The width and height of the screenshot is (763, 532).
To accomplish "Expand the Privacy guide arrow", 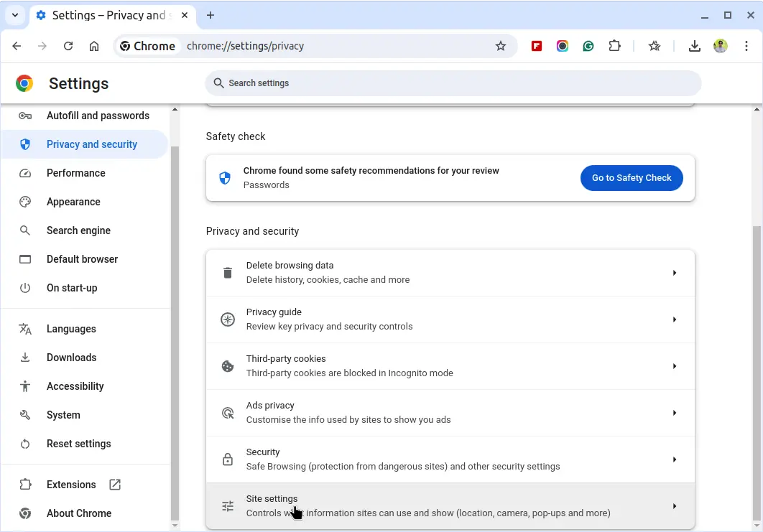I will (x=675, y=319).
